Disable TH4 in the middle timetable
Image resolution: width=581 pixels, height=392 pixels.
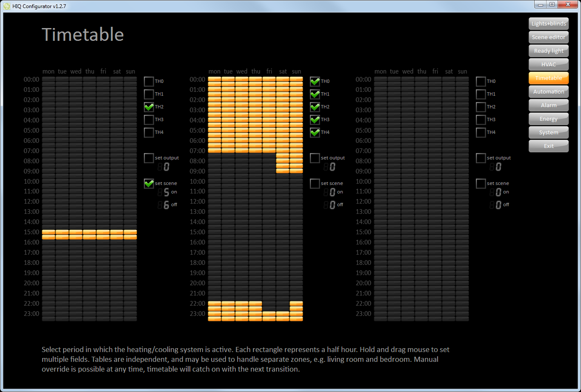point(315,133)
